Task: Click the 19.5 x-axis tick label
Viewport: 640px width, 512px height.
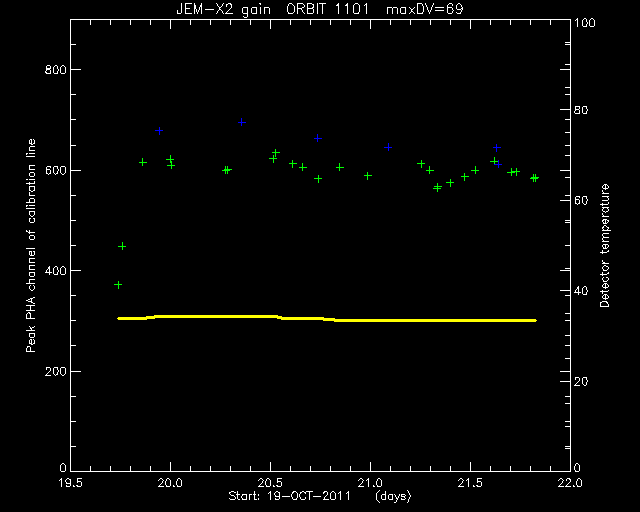Action: [70, 483]
